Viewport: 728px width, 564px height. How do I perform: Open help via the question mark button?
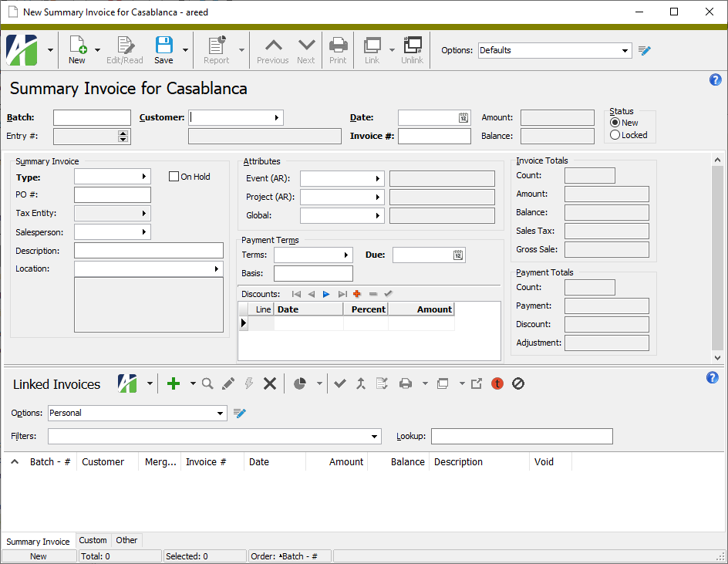coord(715,79)
